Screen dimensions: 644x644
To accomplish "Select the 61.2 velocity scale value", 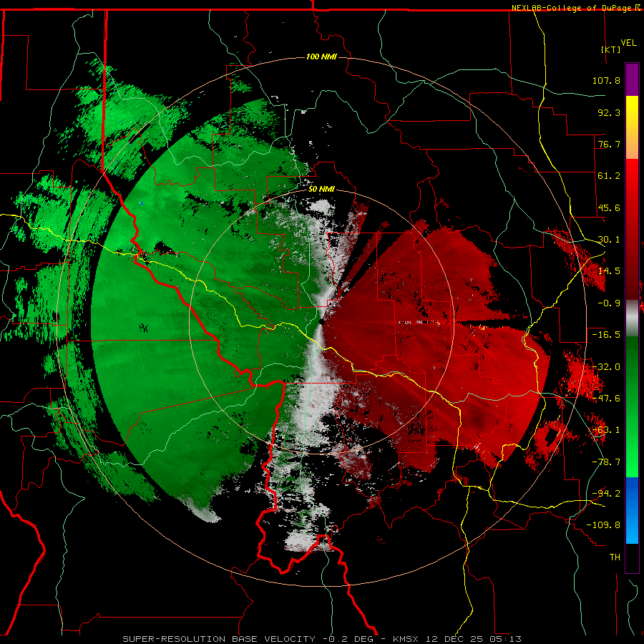I will tap(609, 176).
